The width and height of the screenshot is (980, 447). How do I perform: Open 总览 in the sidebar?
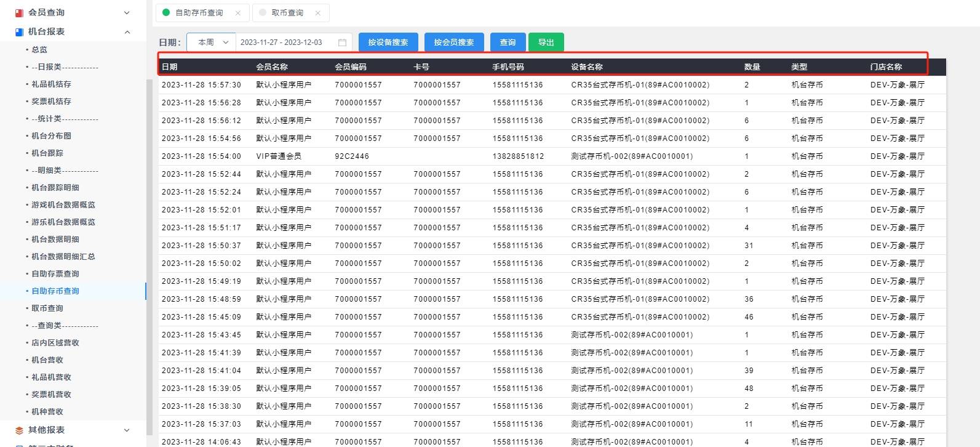[39, 50]
